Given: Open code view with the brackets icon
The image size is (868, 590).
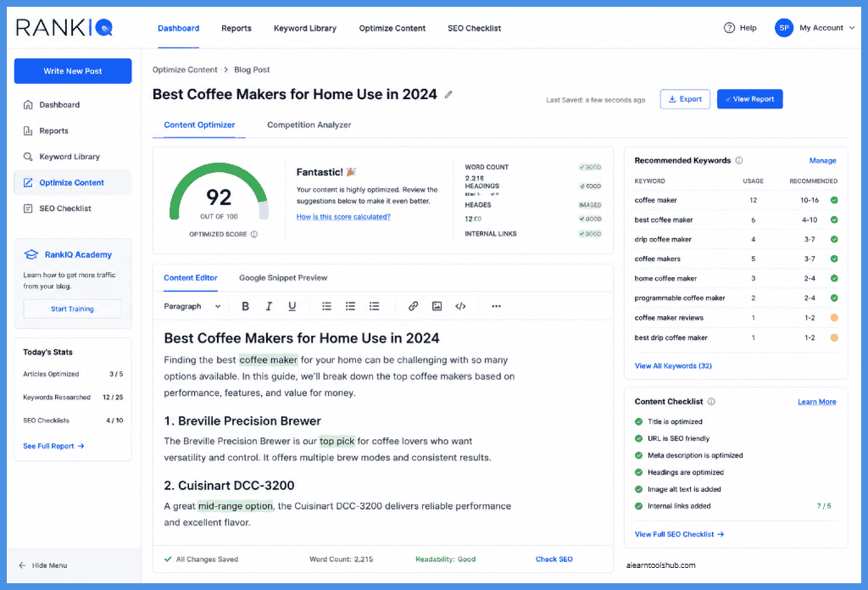Looking at the screenshot, I should click(460, 306).
